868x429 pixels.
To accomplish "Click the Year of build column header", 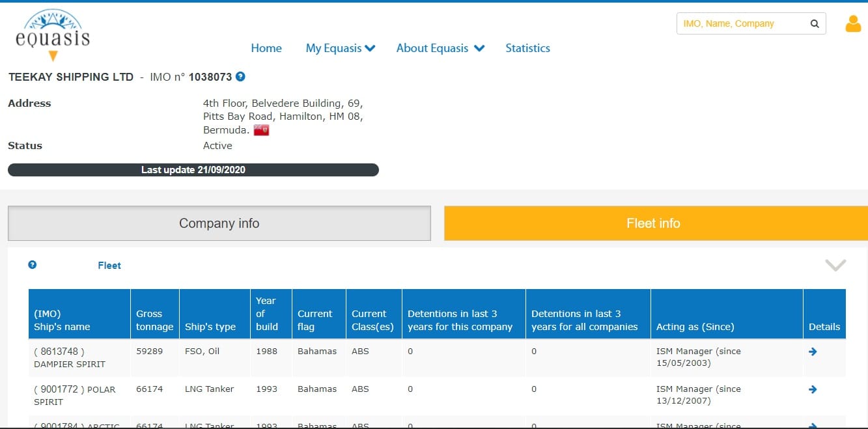I will coord(271,314).
